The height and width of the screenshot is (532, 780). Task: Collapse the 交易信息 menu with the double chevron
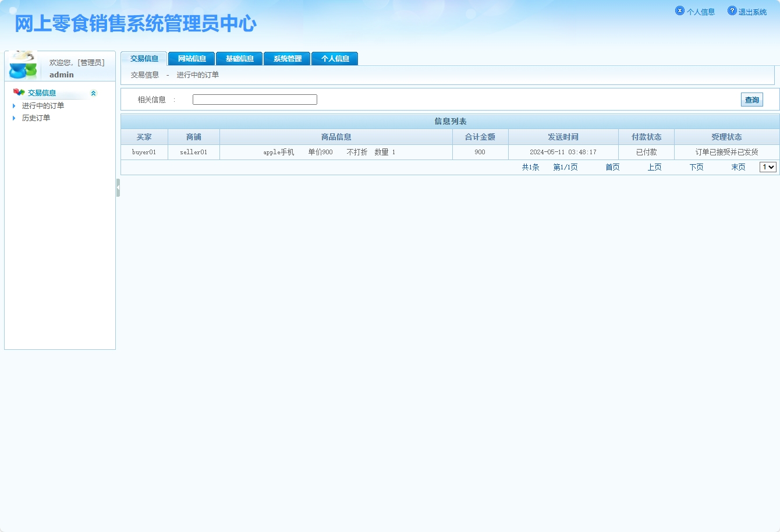(93, 92)
